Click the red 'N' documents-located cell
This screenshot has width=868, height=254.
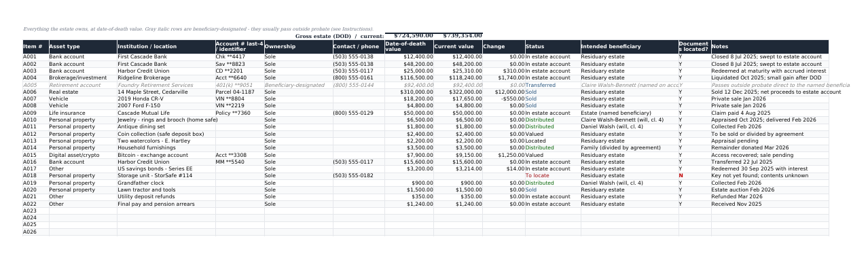click(x=695, y=175)
